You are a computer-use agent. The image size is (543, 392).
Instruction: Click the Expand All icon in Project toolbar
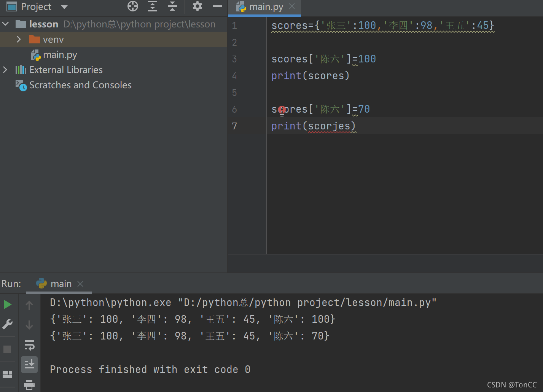(x=153, y=6)
